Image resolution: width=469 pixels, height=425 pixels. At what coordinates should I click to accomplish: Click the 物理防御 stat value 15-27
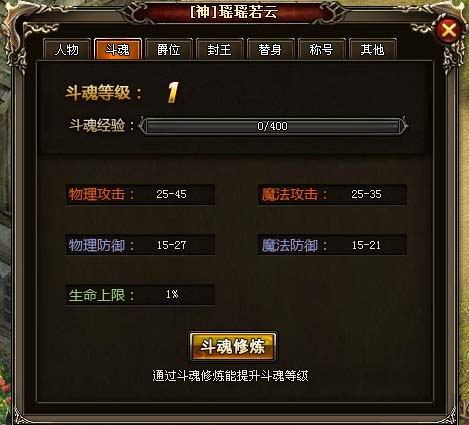click(171, 245)
